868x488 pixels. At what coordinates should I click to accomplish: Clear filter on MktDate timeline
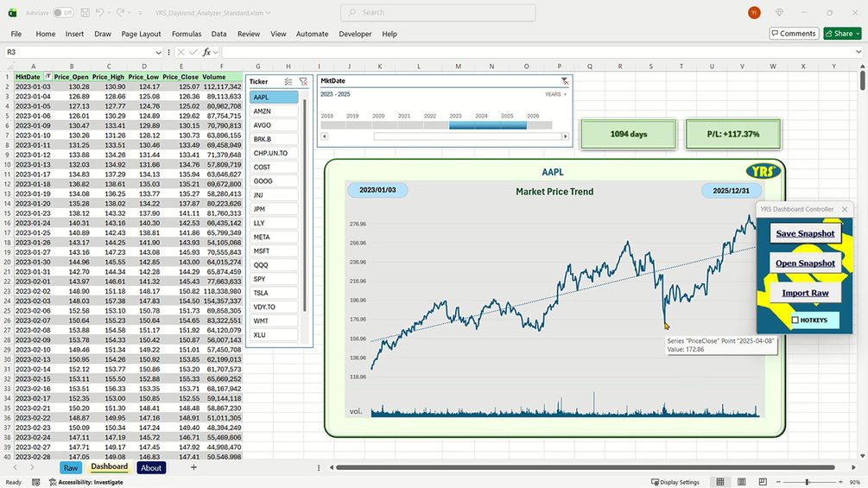click(565, 81)
